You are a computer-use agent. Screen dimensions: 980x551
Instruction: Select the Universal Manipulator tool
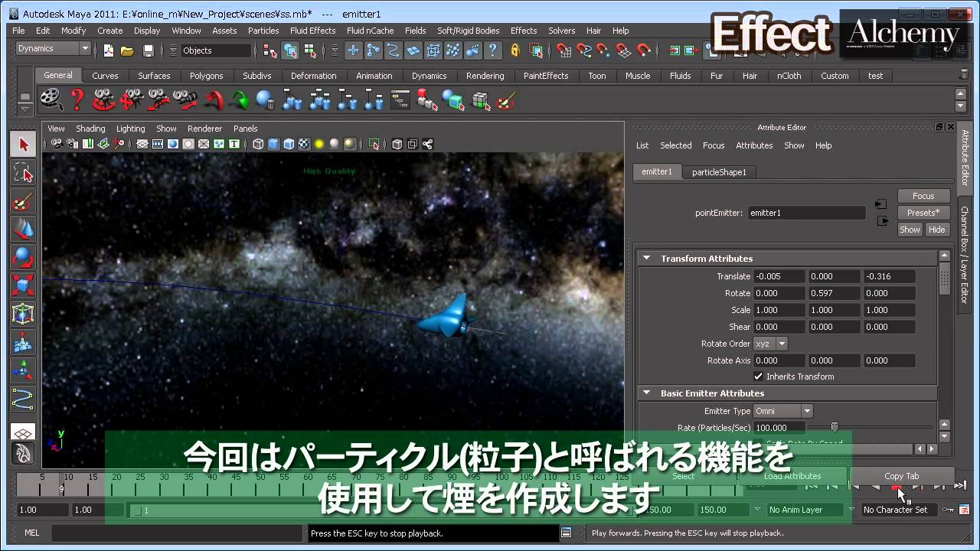(x=23, y=315)
